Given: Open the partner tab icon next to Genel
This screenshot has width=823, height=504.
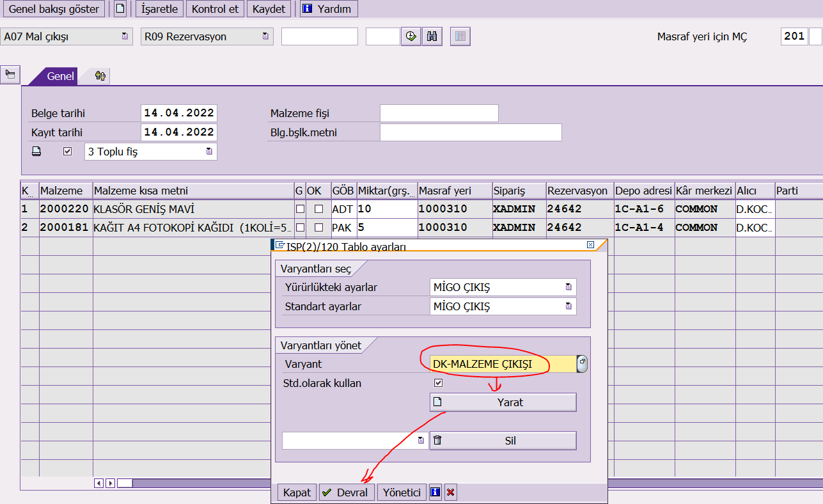Looking at the screenshot, I should point(100,76).
